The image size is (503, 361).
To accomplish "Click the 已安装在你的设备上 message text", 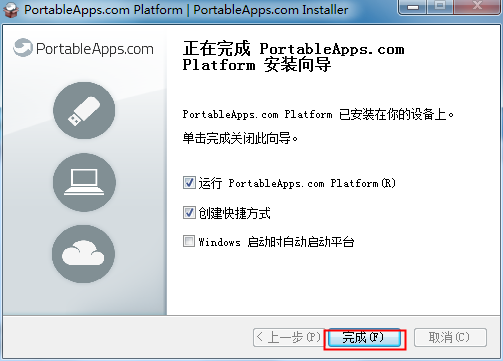I will (x=318, y=114).
